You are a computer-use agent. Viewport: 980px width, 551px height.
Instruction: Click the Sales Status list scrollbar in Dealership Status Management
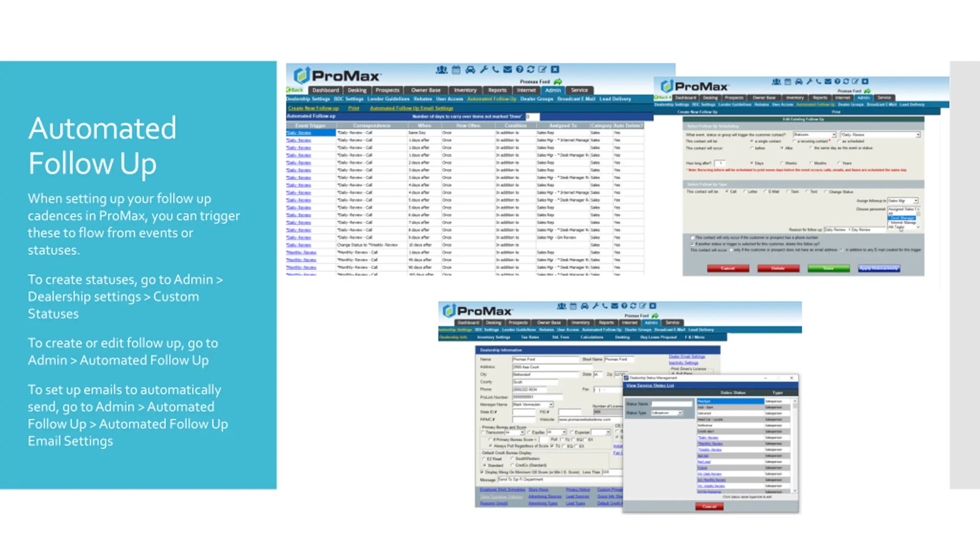[795, 446]
